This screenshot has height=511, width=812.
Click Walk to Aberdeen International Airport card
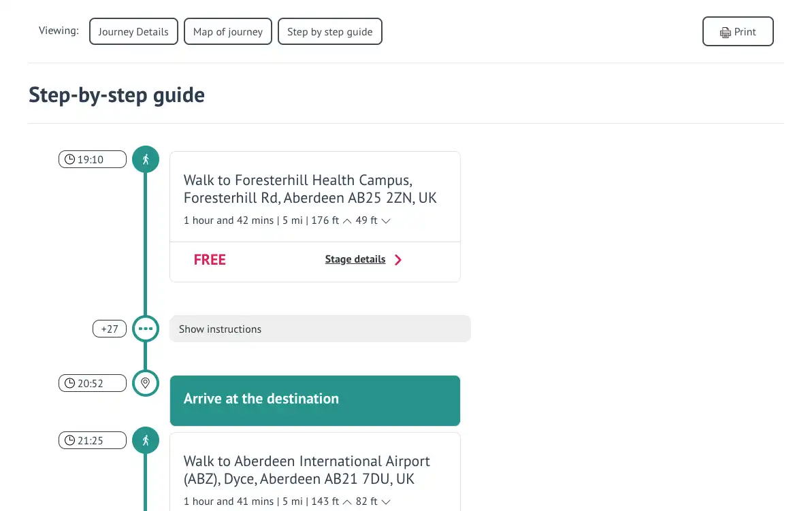click(315, 472)
